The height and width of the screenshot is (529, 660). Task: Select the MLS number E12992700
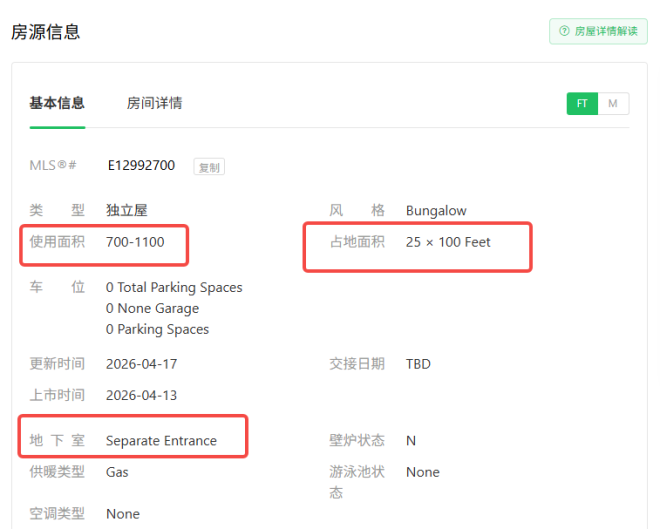point(141,166)
